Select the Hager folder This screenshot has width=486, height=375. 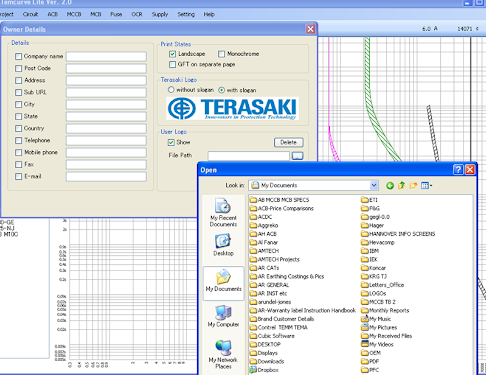click(372, 225)
